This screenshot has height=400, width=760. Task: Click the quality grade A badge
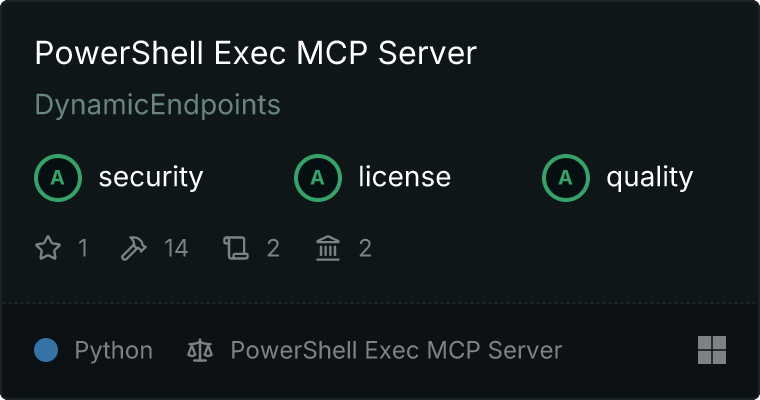pos(566,178)
